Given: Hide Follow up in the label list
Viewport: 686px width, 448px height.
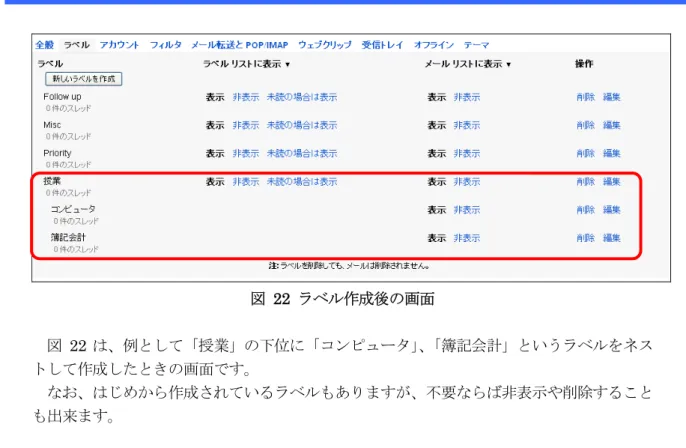Looking at the screenshot, I should coord(246,97).
